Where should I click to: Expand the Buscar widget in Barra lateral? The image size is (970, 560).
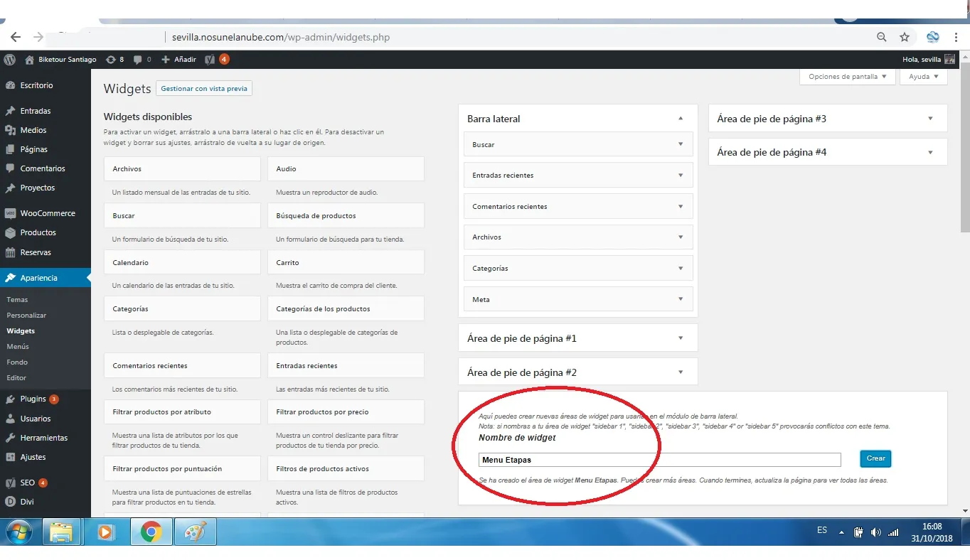point(681,144)
